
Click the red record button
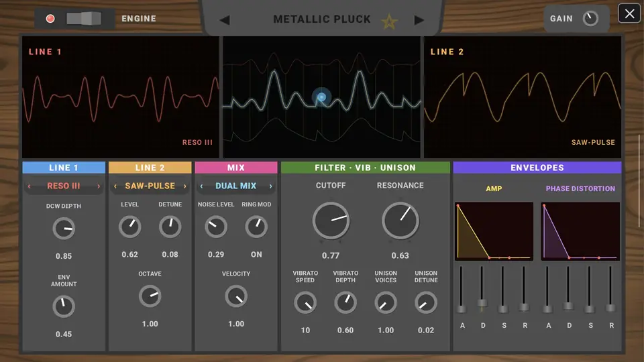50,19
